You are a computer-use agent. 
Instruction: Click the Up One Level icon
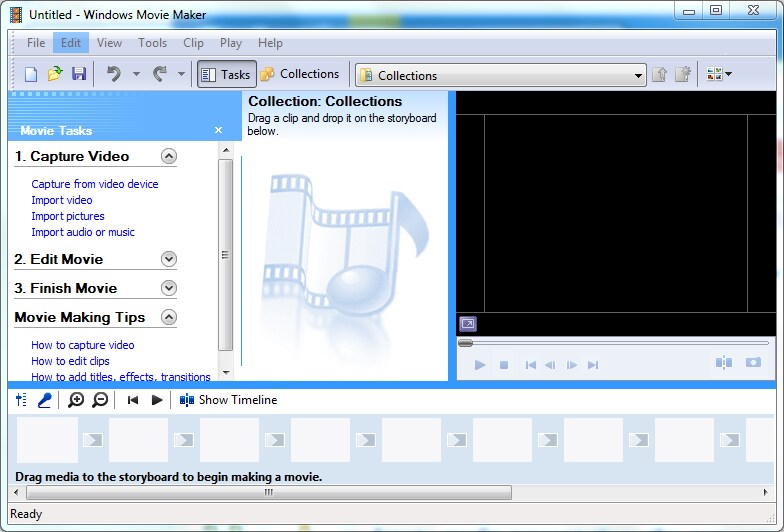click(660, 74)
